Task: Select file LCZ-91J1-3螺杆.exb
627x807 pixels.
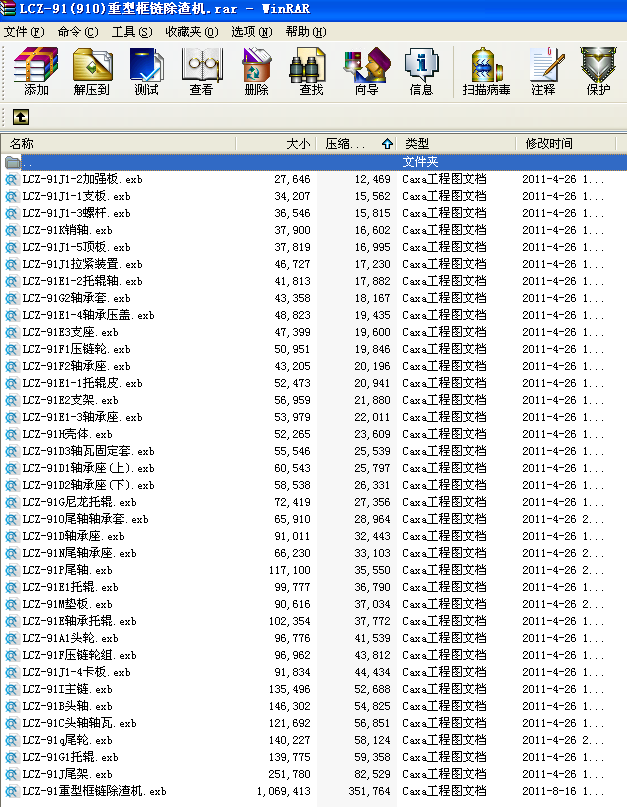Action: click(76, 214)
